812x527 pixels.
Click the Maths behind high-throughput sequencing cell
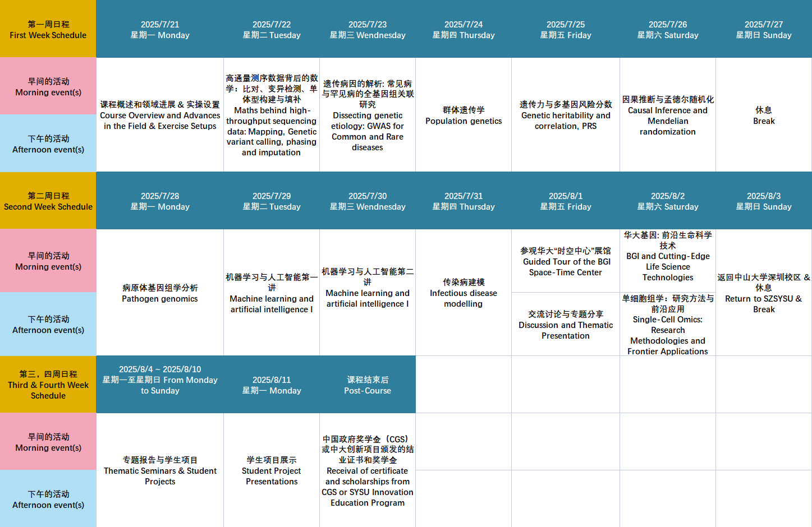[272, 115]
